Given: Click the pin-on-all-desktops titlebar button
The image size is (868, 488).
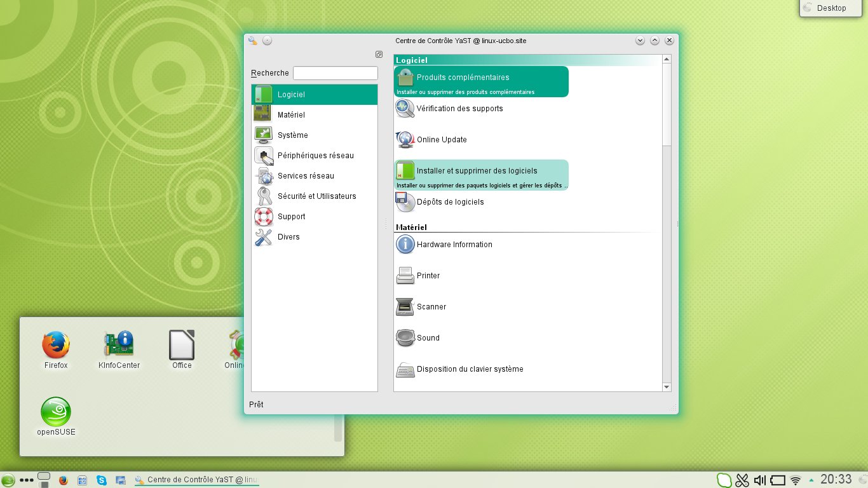Looking at the screenshot, I should point(267,41).
